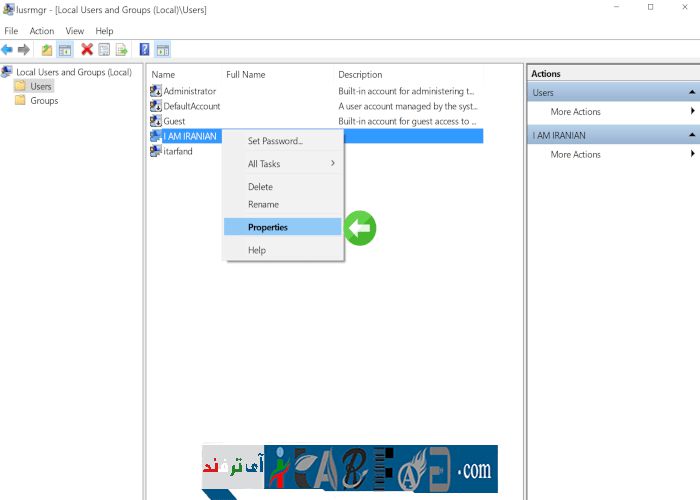This screenshot has width=700, height=500.
Task: Toggle Show/Hide Console Tree toolbar icon
Action: [x=65, y=49]
